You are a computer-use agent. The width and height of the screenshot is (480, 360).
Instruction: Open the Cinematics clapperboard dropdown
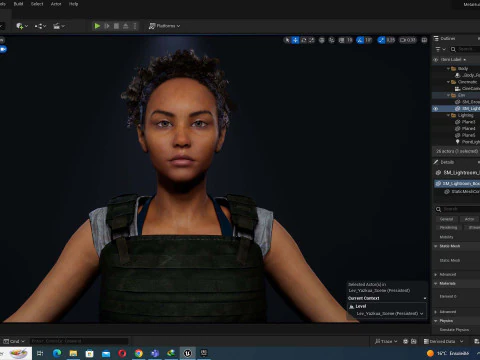(x=59, y=26)
